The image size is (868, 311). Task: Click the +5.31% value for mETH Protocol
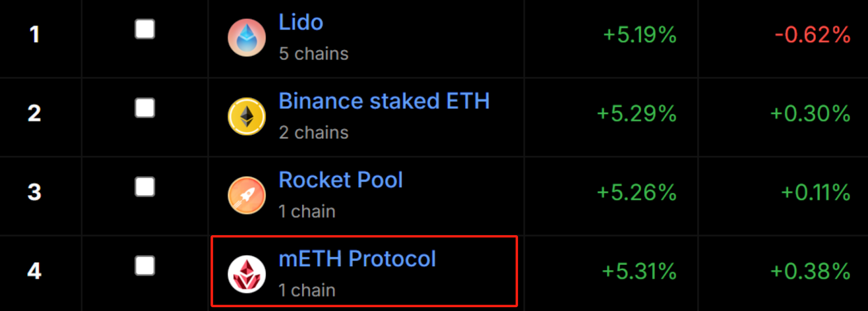(640, 271)
